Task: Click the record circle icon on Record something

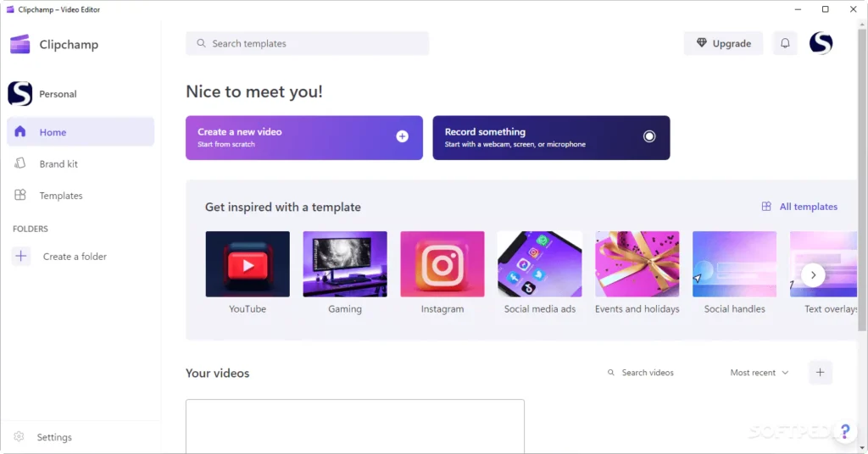Action: point(649,136)
